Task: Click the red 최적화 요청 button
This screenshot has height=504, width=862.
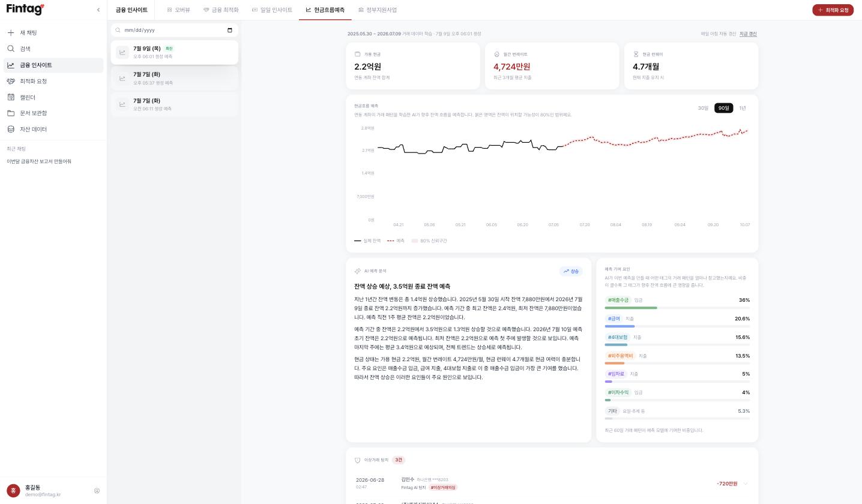Action: click(x=833, y=10)
